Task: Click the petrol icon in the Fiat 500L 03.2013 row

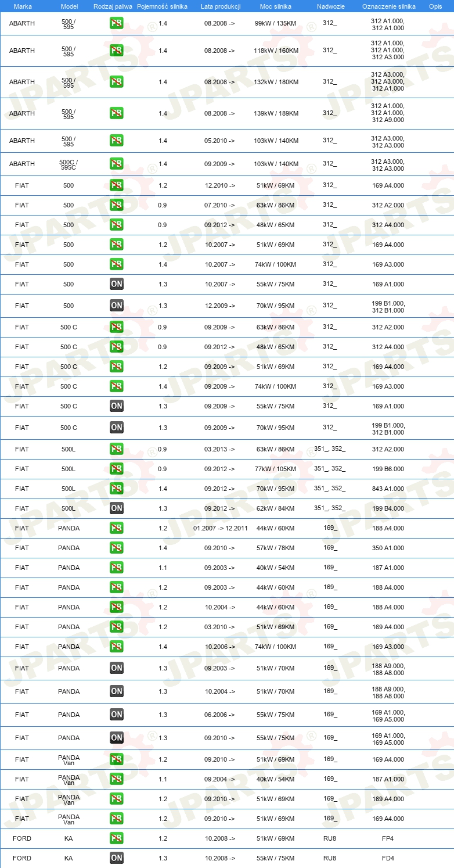Action: tap(117, 449)
